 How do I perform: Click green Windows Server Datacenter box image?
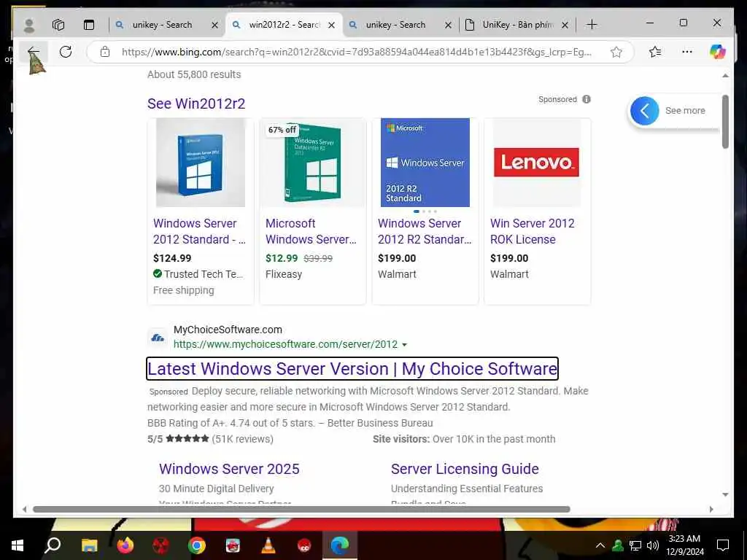[313, 163]
